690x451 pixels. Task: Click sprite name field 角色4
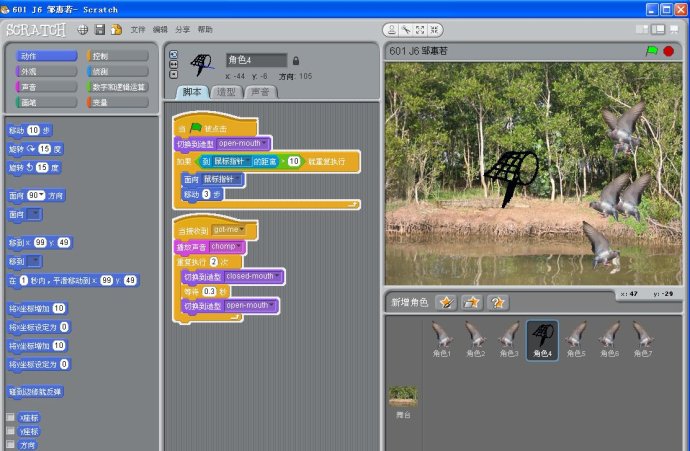pyautogui.click(x=256, y=60)
